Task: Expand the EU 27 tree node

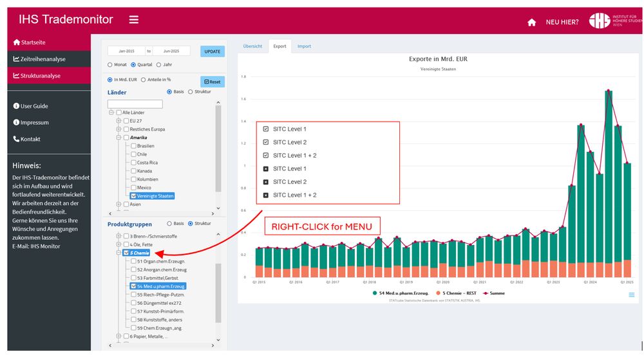Action: click(118, 121)
